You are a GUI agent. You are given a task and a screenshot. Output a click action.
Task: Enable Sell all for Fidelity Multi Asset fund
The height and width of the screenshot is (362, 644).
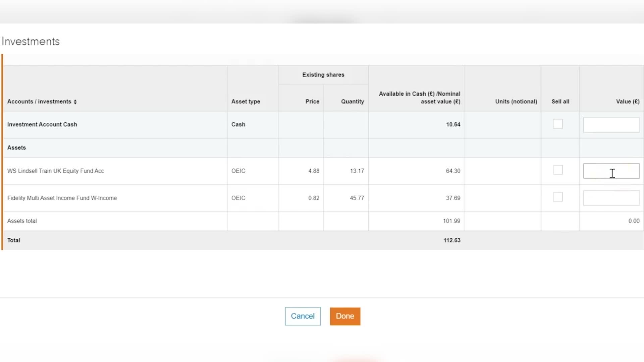tap(557, 197)
